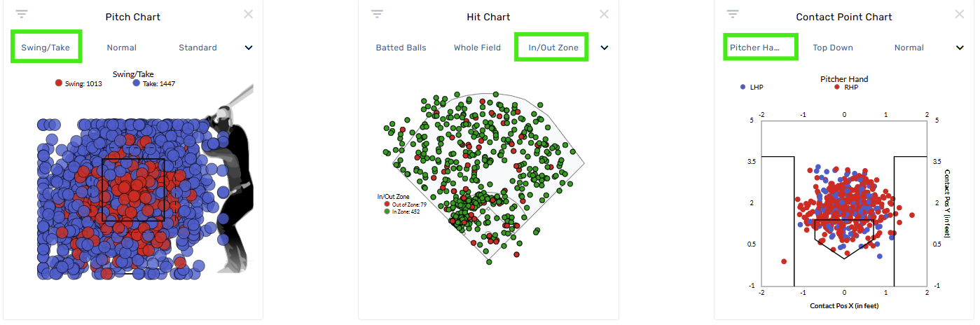980x325 pixels.
Task: Toggle the Take legend blue marker
Action: (137, 83)
